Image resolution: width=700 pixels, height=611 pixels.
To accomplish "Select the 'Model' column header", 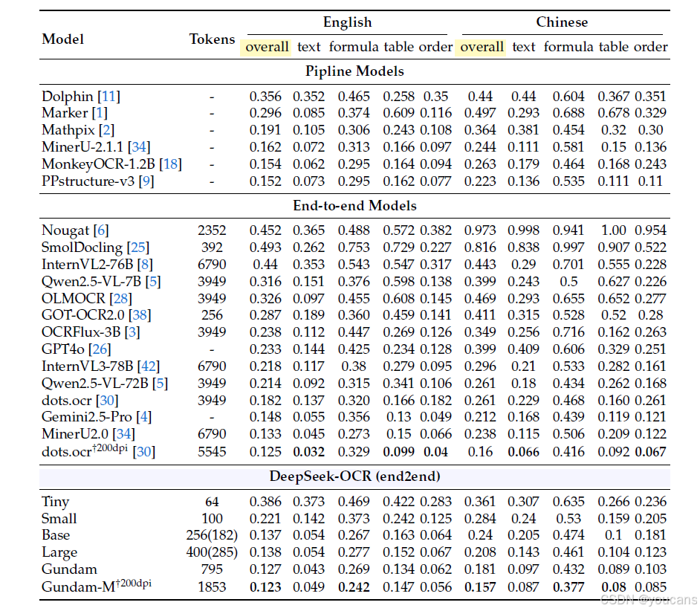I will (62, 39).
